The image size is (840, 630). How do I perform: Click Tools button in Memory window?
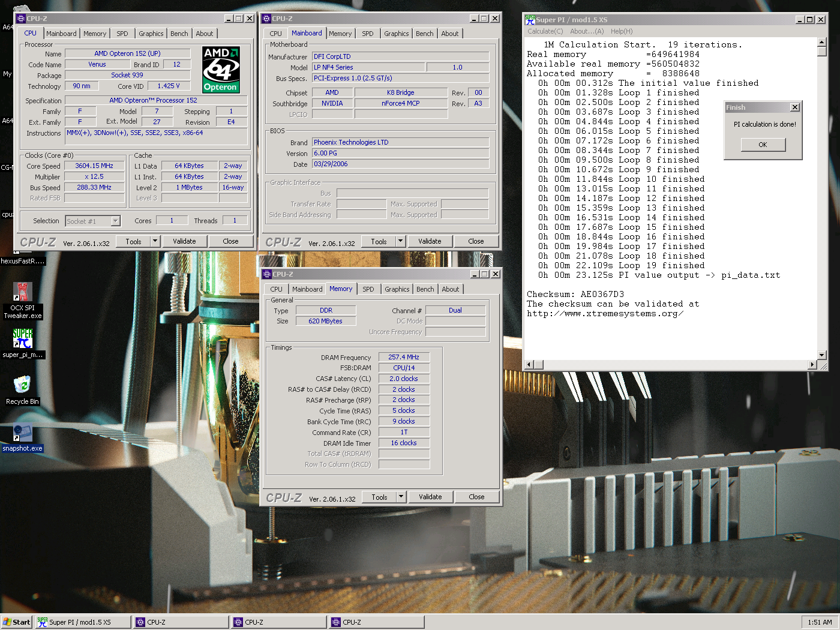point(379,497)
